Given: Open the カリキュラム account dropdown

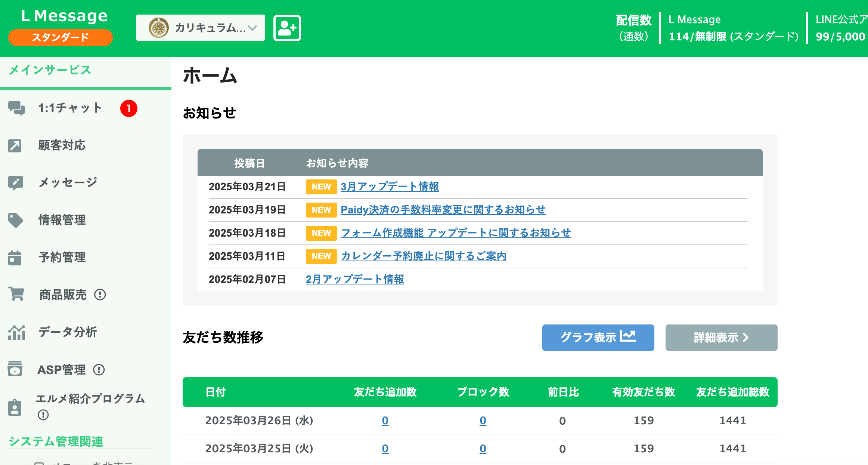Looking at the screenshot, I should [200, 27].
